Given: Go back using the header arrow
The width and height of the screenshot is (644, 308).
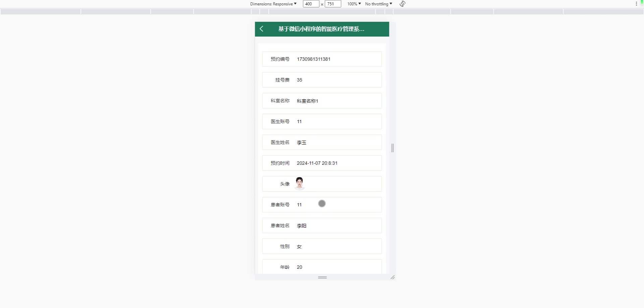Looking at the screenshot, I should (x=261, y=29).
